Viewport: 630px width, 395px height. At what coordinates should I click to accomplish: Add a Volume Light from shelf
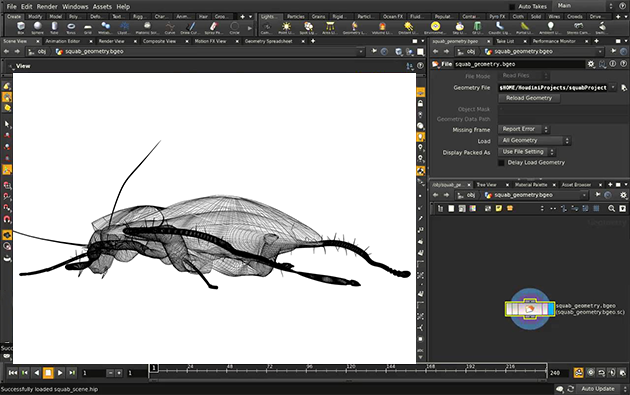click(382, 28)
